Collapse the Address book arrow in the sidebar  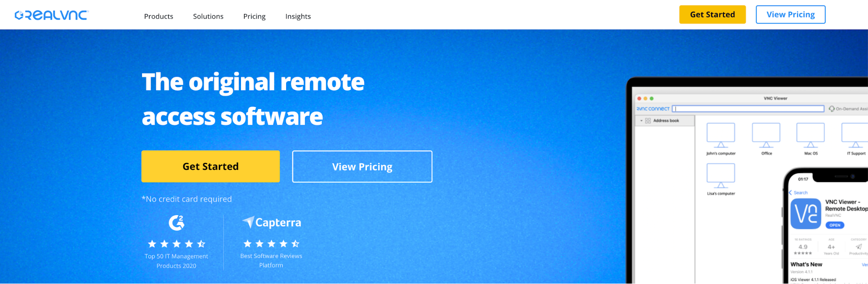(x=641, y=121)
